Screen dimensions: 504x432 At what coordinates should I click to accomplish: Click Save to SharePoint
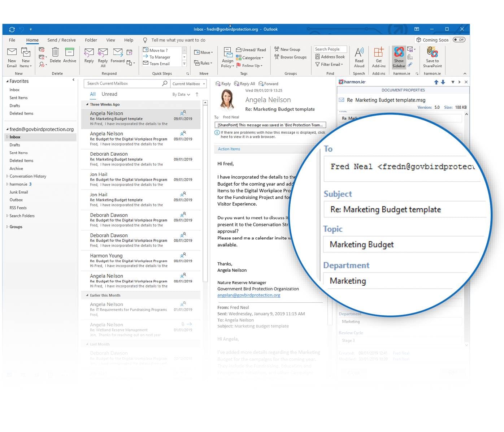(432, 57)
